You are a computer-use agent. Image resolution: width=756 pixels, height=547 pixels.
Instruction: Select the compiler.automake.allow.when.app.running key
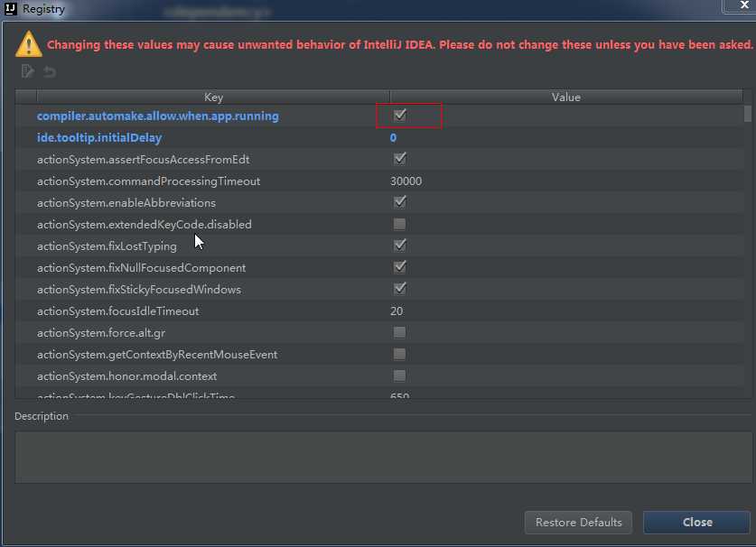click(x=158, y=116)
